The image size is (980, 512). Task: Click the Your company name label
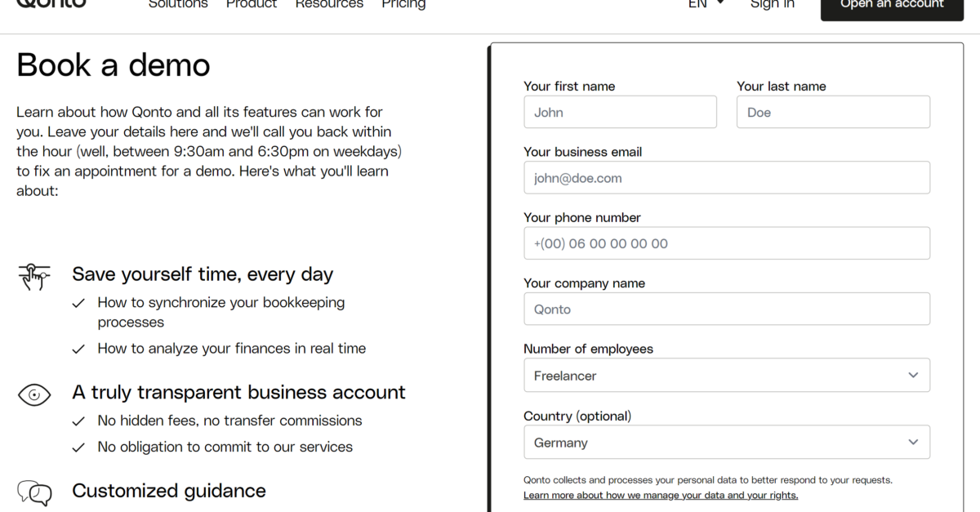click(x=585, y=283)
